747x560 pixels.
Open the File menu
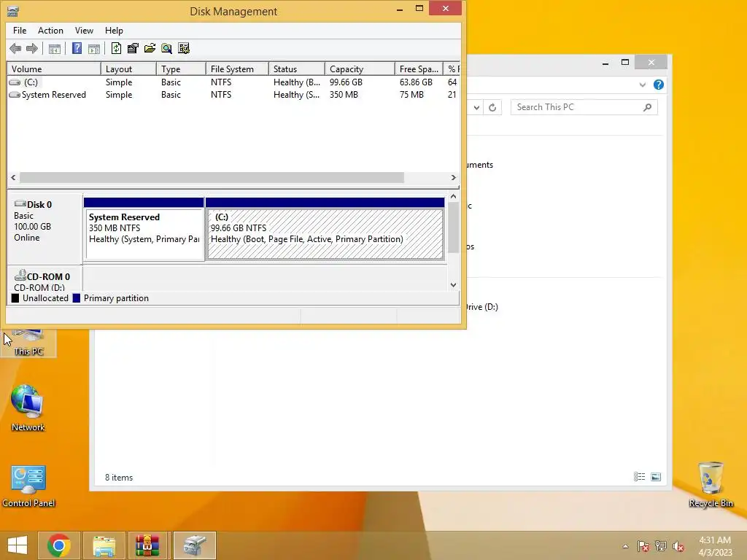point(20,31)
